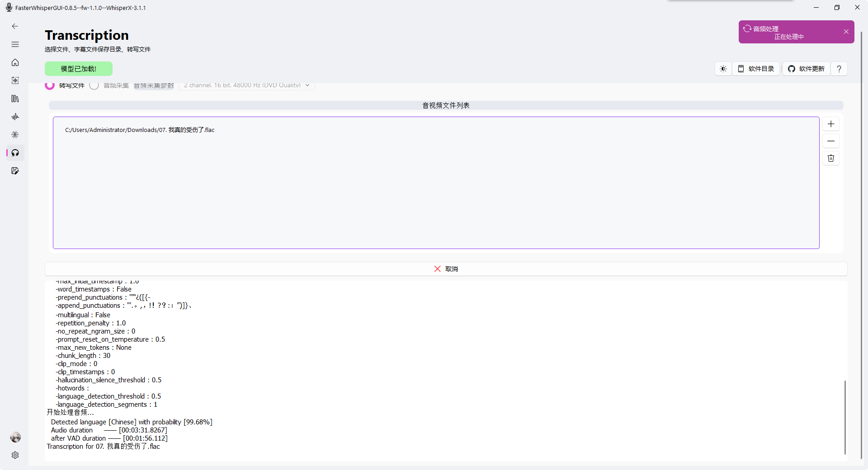Toggle the 音频采集参数 option
868x470 pixels.
(153, 85)
